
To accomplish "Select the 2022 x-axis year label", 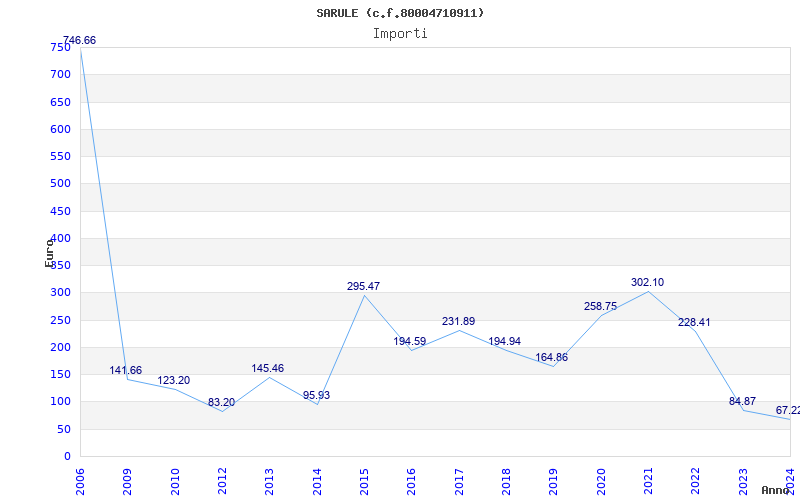I will click(x=695, y=482).
